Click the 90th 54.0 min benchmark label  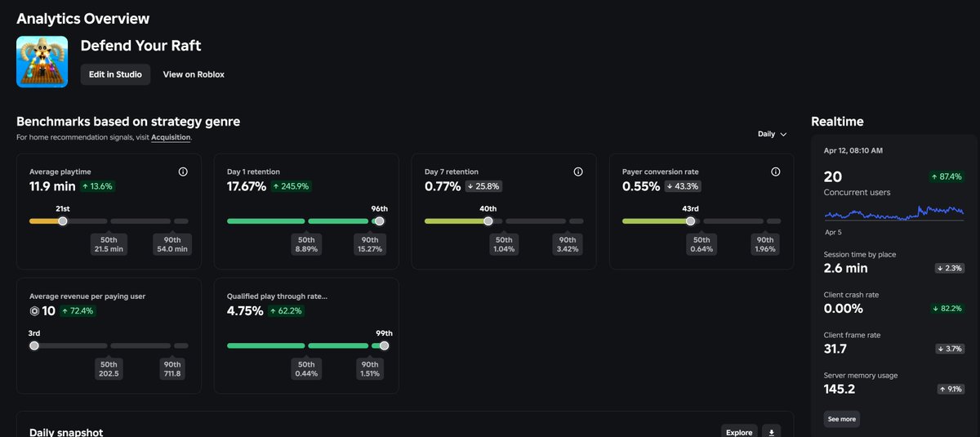pos(172,244)
